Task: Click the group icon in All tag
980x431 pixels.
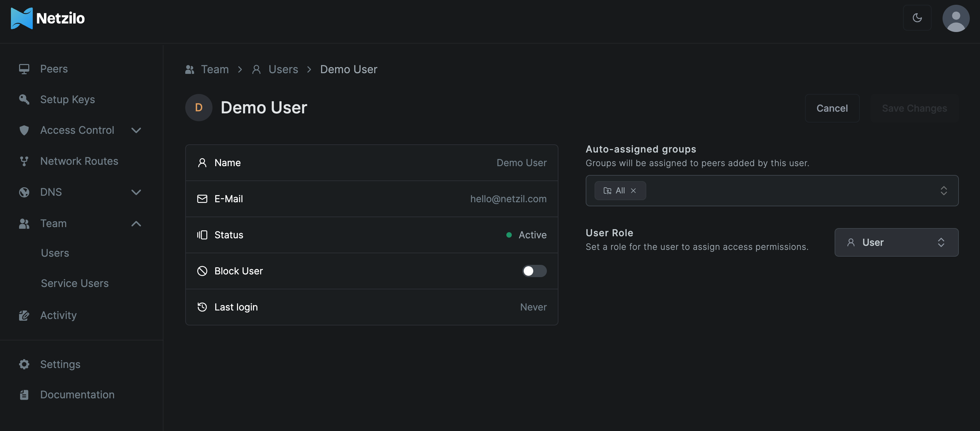Action: pos(607,191)
